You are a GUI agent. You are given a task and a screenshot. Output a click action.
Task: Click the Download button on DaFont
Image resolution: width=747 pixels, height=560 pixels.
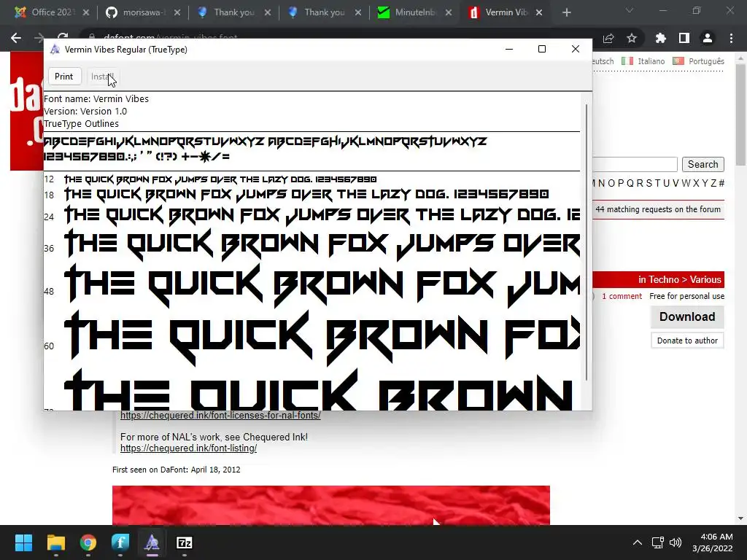tap(687, 316)
